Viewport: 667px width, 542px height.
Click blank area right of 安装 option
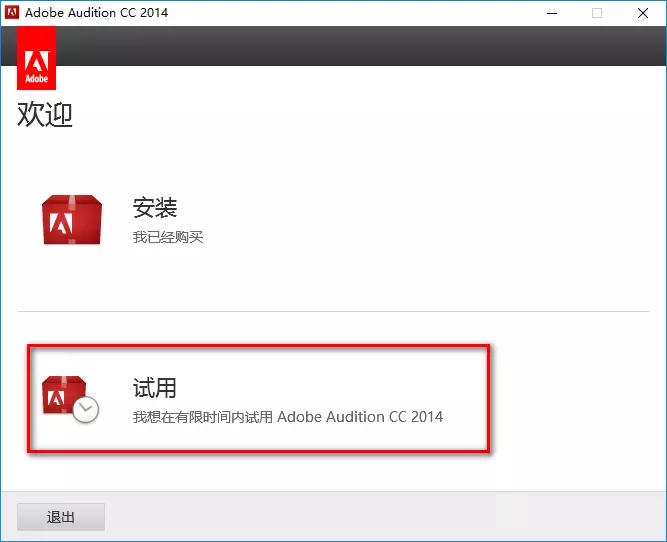click(x=450, y=220)
